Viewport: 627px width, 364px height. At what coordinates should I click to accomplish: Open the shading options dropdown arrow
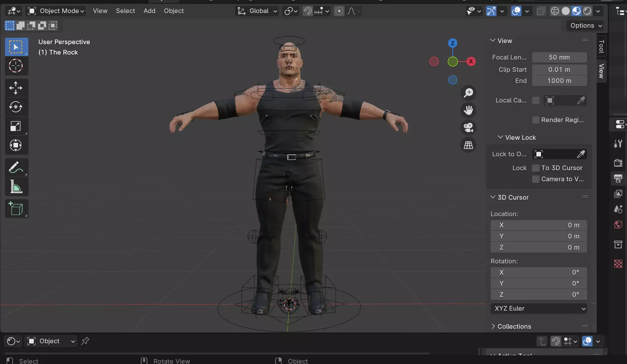(x=598, y=11)
